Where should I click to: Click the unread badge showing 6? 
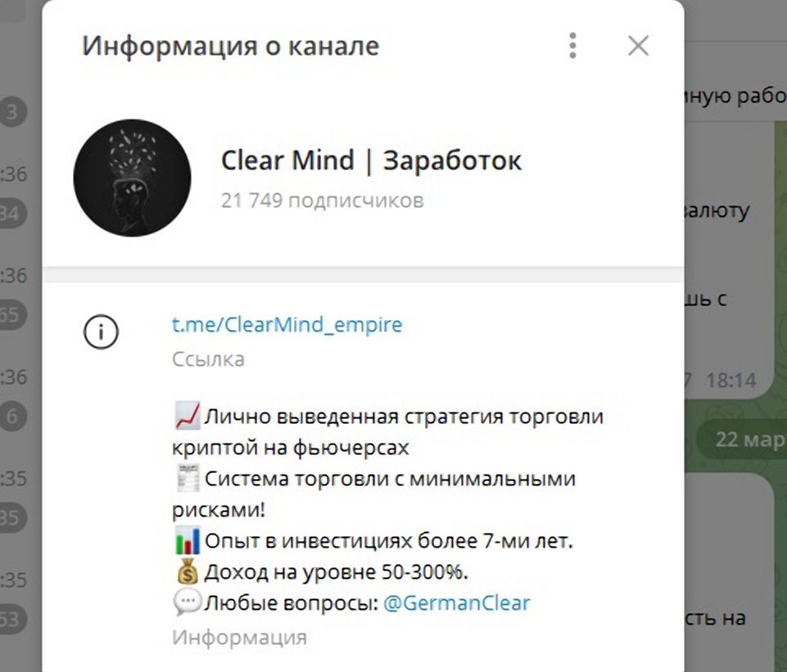(x=12, y=417)
